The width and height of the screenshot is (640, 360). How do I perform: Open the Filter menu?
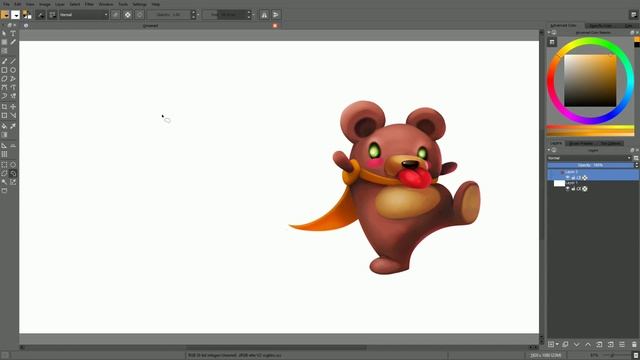pos(89,4)
